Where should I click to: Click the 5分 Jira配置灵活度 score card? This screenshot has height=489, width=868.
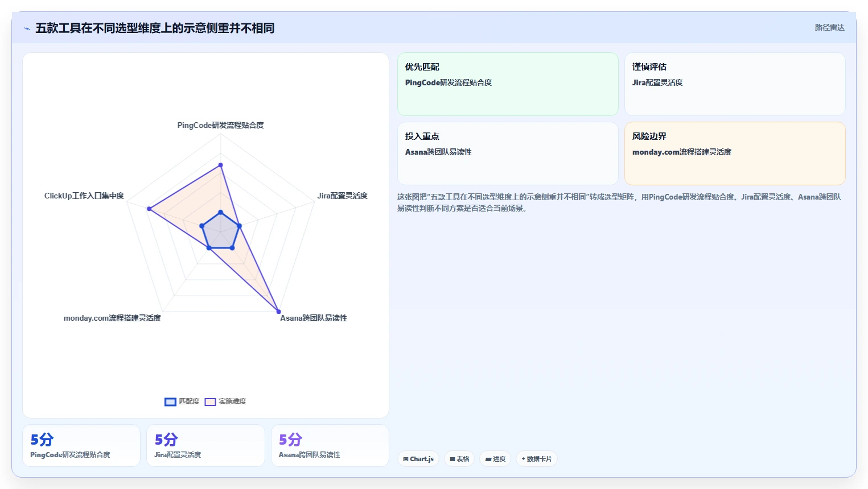(x=205, y=446)
